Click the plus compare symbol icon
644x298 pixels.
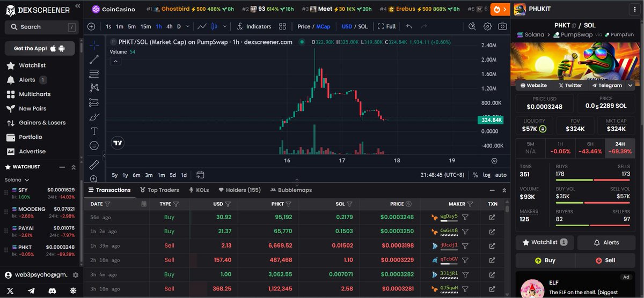(x=91, y=26)
